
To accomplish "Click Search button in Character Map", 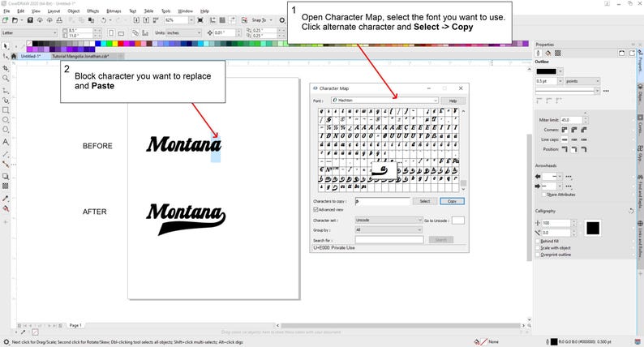I will click(x=441, y=240).
